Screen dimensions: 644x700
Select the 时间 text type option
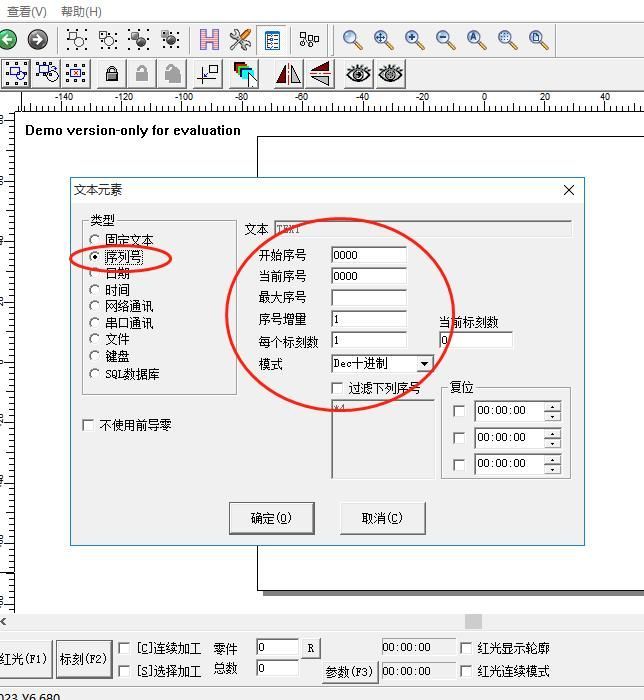[96, 290]
